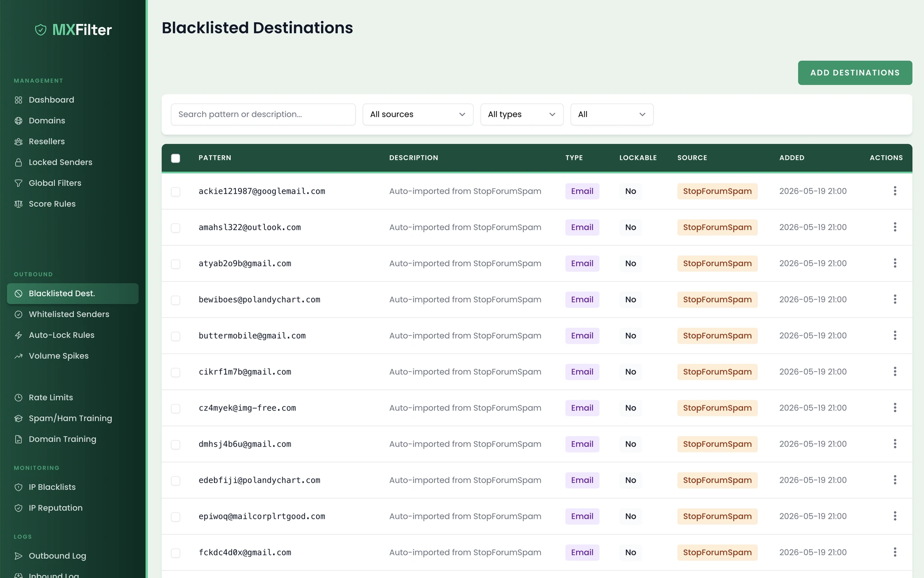
Task: Click the StopForumSpam source badge for amahsl322@outlook.com
Action: tap(717, 227)
